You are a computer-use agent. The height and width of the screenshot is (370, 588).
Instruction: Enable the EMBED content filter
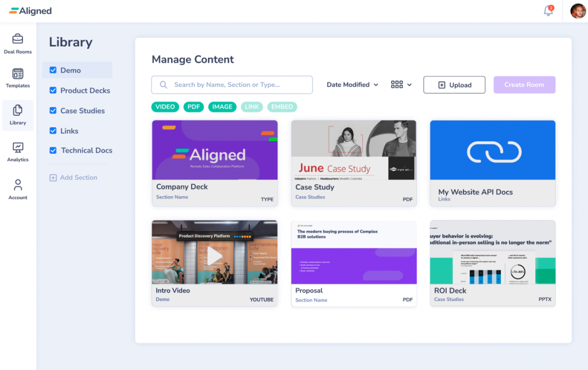pos(282,107)
